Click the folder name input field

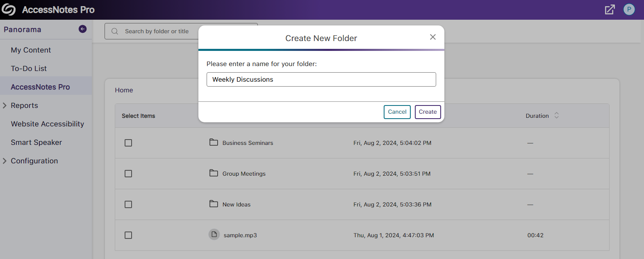[321, 79]
